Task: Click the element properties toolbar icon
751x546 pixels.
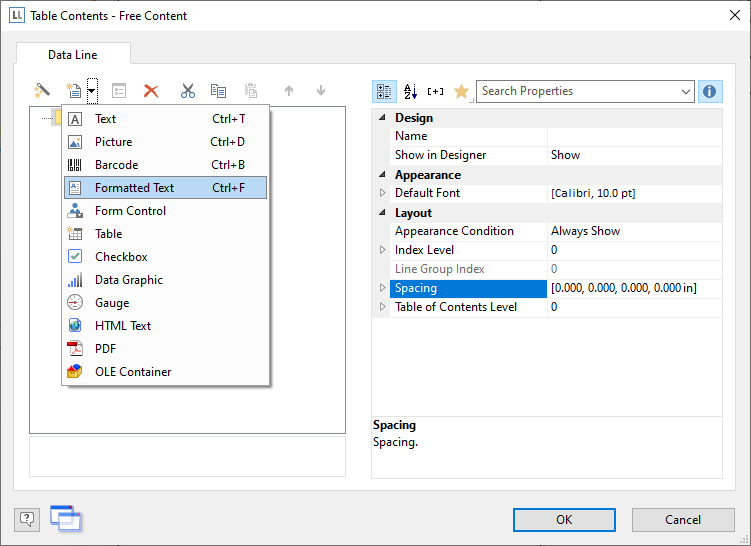Action: click(x=119, y=91)
